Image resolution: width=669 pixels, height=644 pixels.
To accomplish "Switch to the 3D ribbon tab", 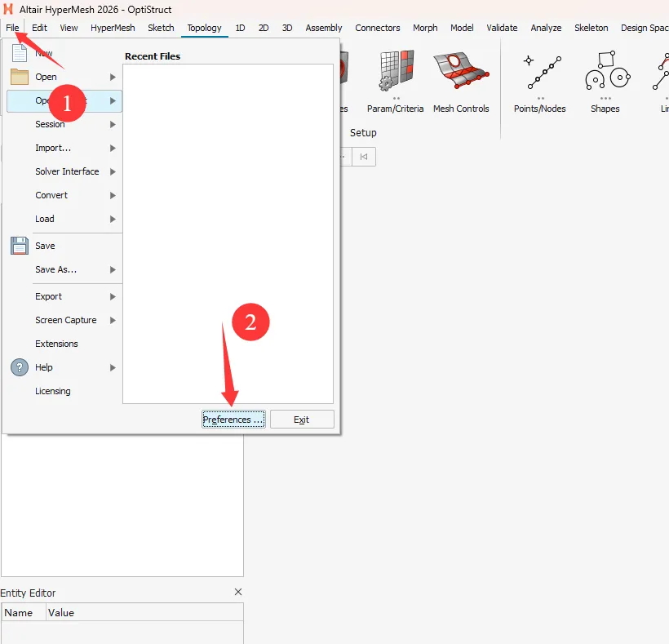I will tap(287, 28).
